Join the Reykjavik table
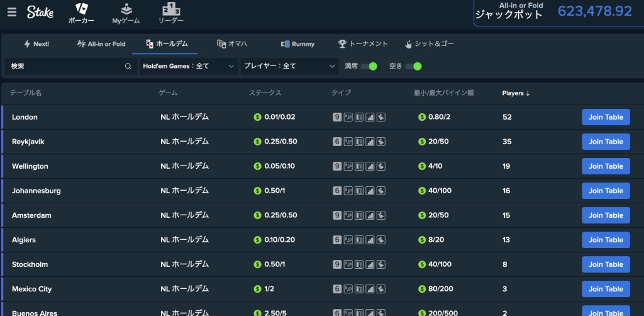This screenshot has height=316, width=644. pos(606,142)
